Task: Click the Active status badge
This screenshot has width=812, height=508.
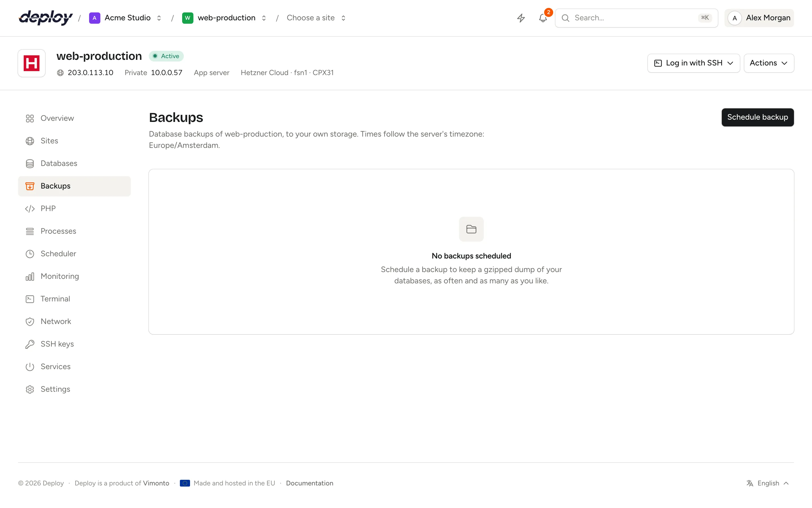Action: (x=166, y=56)
